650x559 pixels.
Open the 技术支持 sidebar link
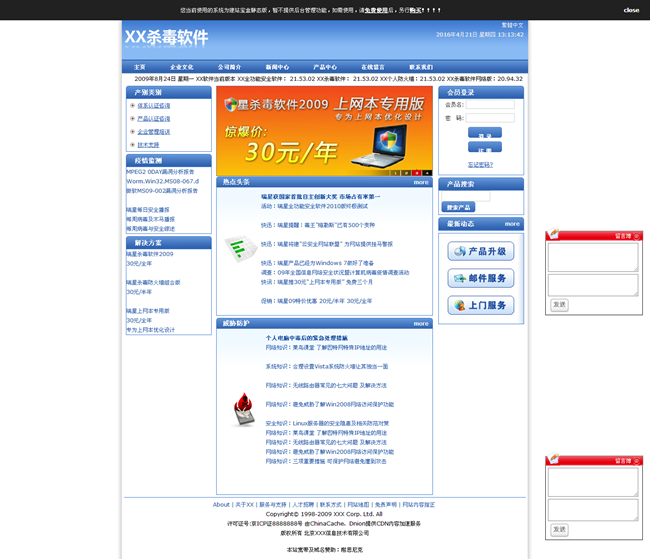(148, 145)
